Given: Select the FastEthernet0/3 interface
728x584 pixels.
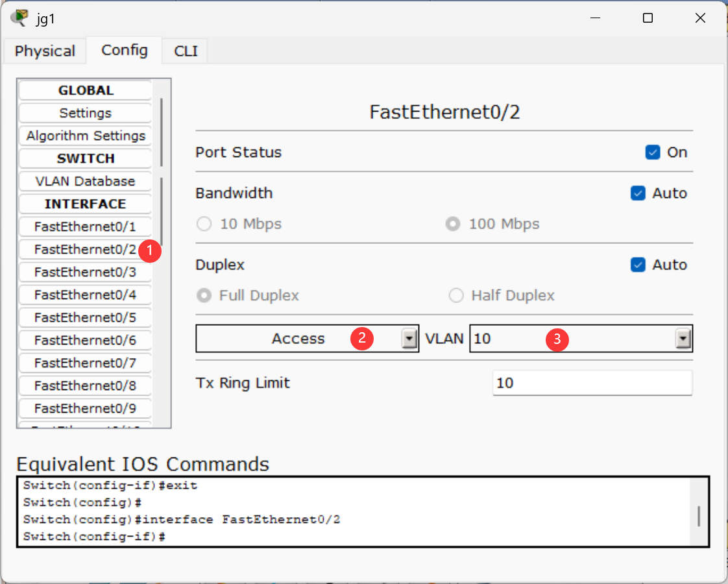Looking at the screenshot, I should tap(86, 272).
